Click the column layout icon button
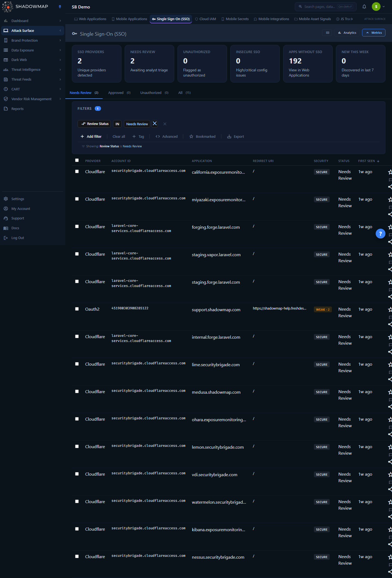This screenshot has height=578, width=392. point(327,33)
